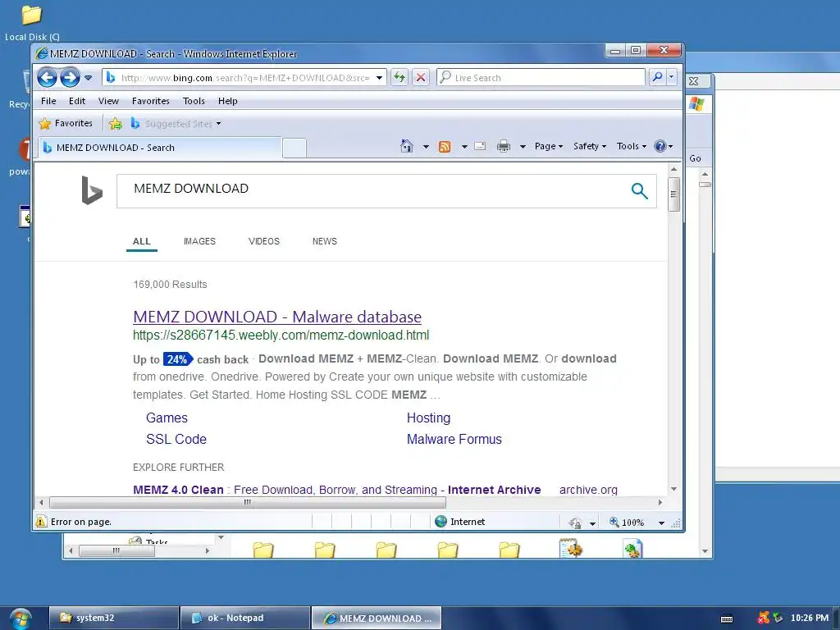
Task: Click the Error on page warning icon
Action: pyautogui.click(x=41, y=521)
